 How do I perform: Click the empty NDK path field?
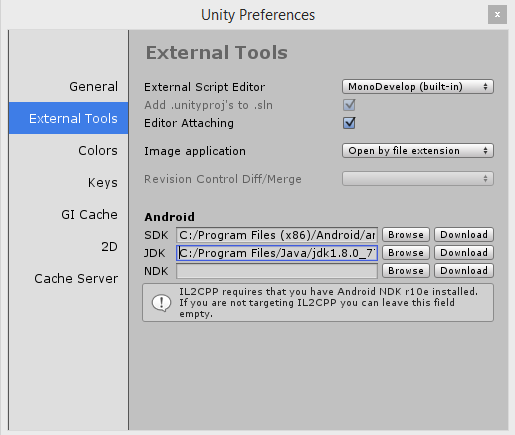[277, 271]
